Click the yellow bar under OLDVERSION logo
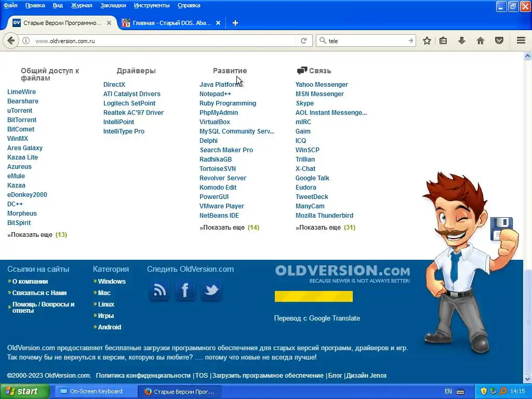Image resolution: width=532 pixels, height=399 pixels. click(313, 296)
